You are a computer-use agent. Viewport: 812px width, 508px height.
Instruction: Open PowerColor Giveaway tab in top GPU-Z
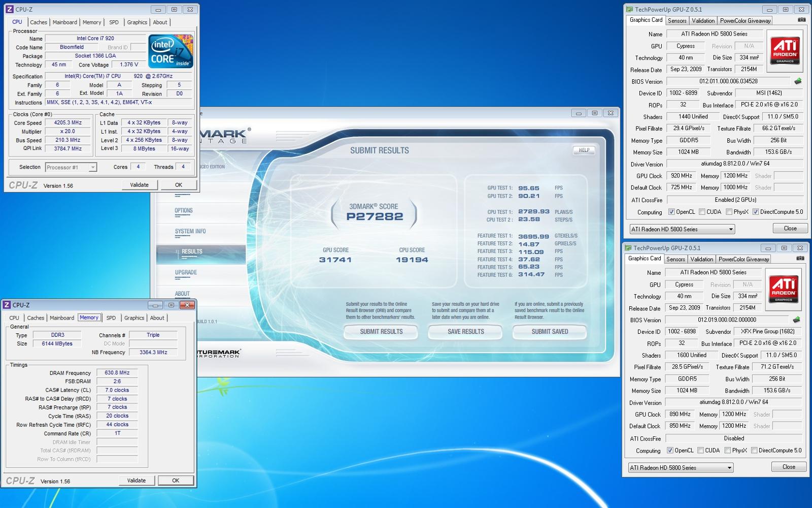[x=745, y=21]
